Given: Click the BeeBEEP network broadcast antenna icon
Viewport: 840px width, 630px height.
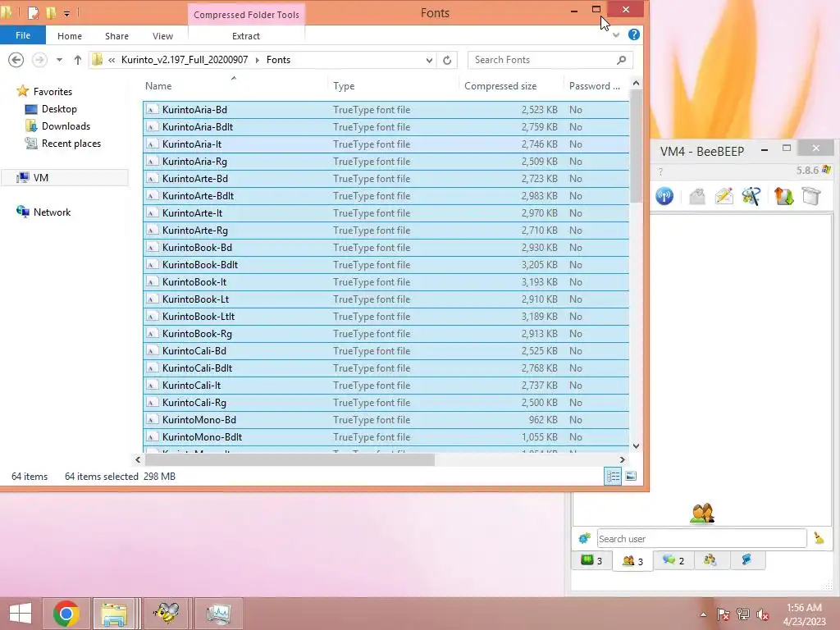Looking at the screenshot, I should (x=664, y=196).
